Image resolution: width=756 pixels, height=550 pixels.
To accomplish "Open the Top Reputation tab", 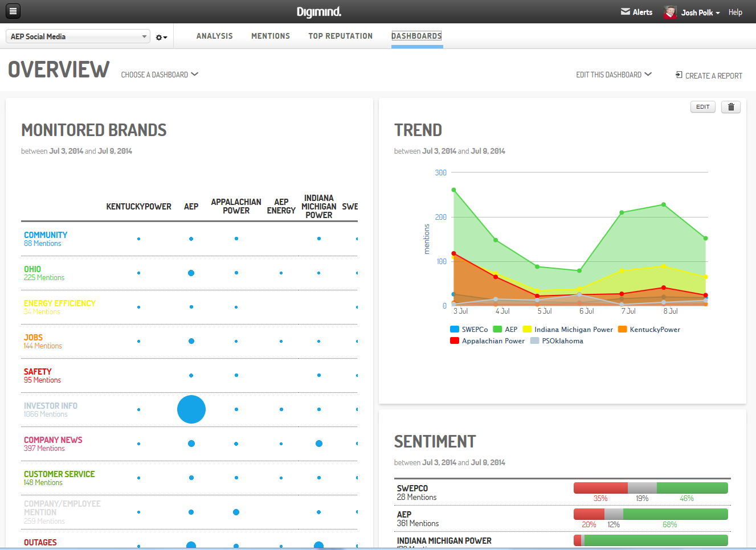I will (x=340, y=36).
